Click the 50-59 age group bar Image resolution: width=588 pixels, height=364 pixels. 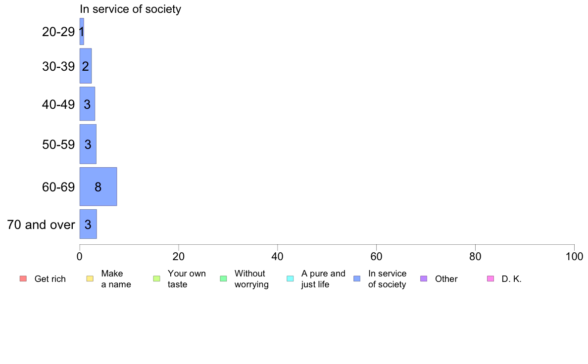(88, 144)
